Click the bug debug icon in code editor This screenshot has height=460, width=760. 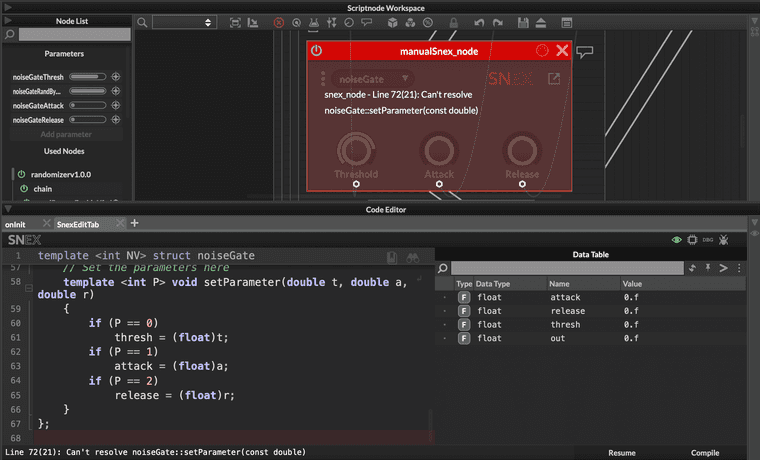pos(723,240)
